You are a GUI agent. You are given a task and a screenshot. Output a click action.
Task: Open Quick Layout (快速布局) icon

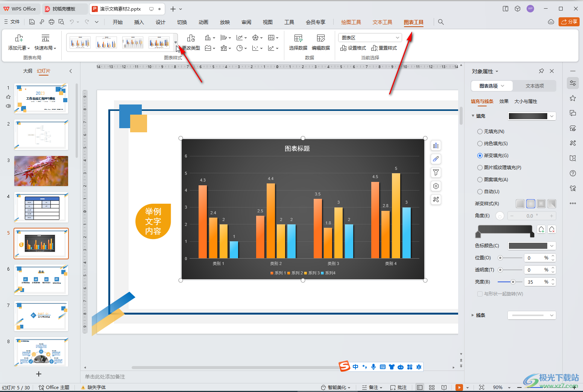coord(45,38)
